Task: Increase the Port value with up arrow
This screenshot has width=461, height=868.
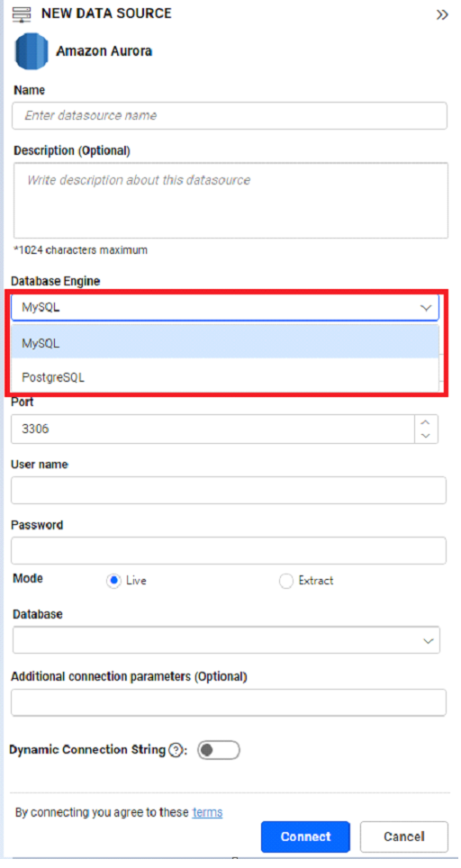Action: point(426,423)
